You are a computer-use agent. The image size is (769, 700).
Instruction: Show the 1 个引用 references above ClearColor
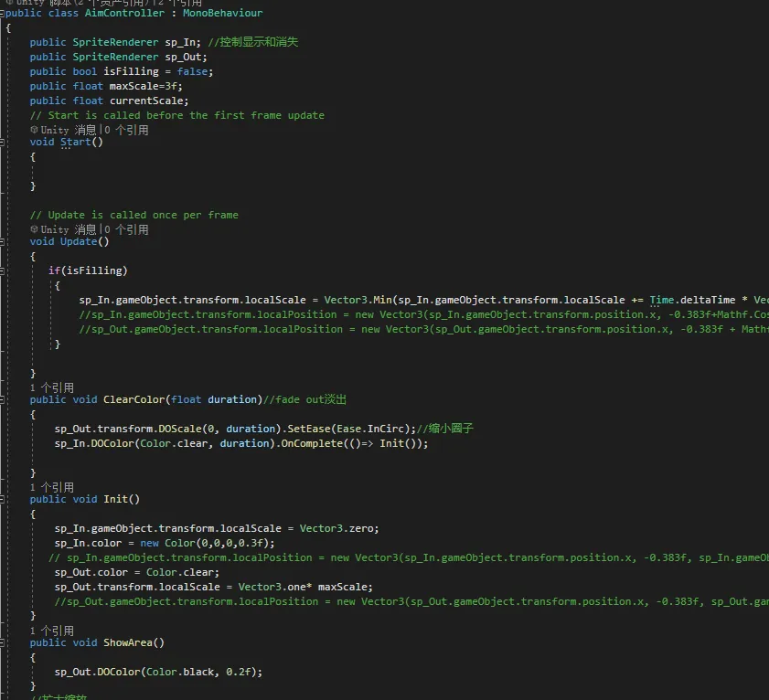point(52,387)
